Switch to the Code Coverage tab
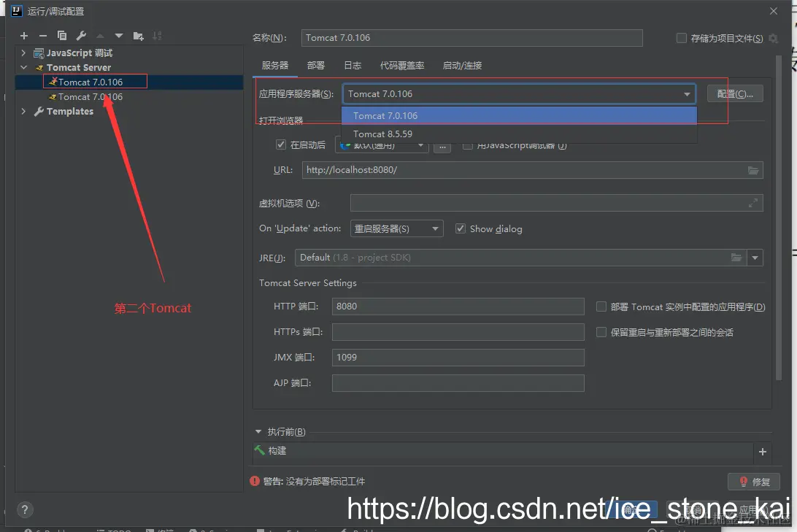Screen dimensions: 797x532 tap(402, 66)
